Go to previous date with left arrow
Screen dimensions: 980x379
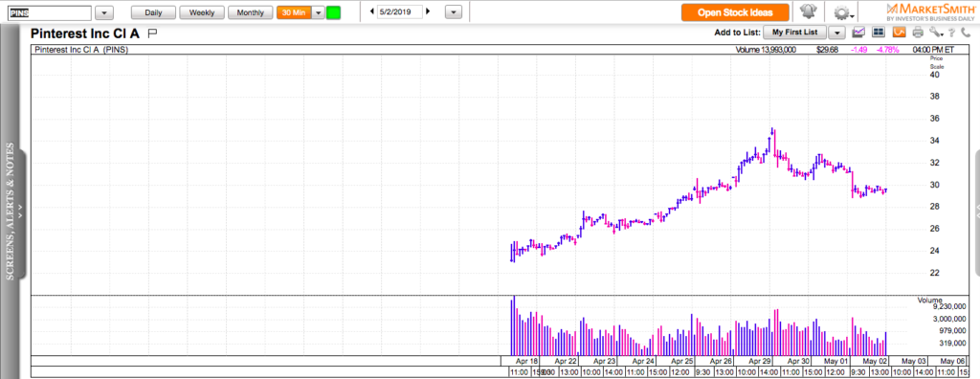372,11
